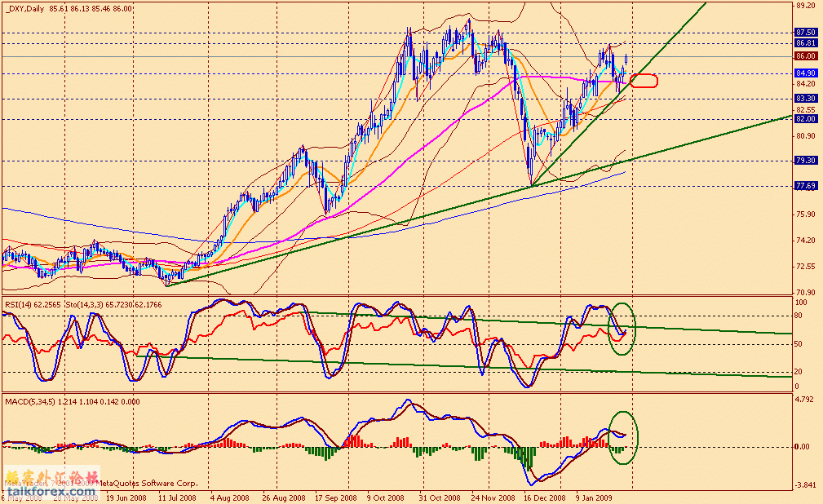The image size is (823, 504).
Task: Click the 11 Jul 2008 date label
Action: tap(177, 497)
